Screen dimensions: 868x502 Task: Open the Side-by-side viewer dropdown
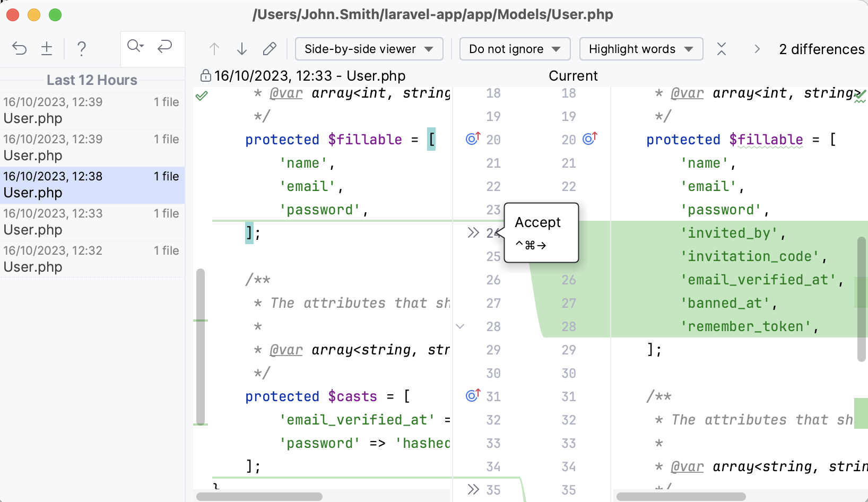[369, 49]
